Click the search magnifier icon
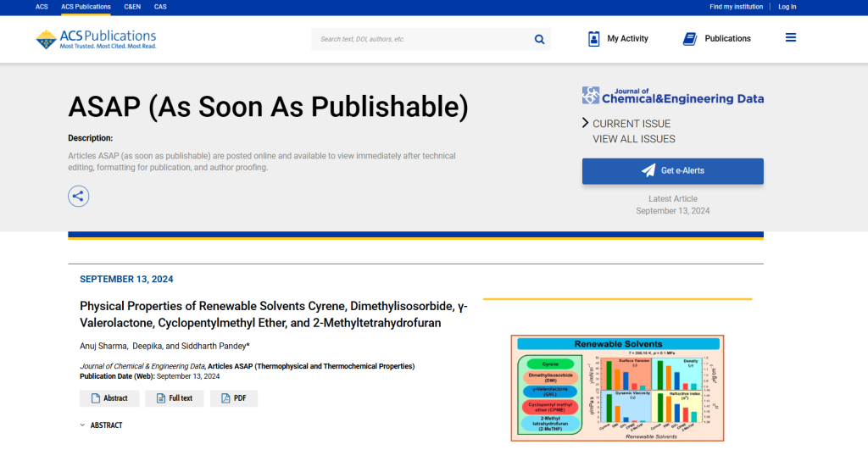Viewport: 868px width, 450px height. pos(539,39)
